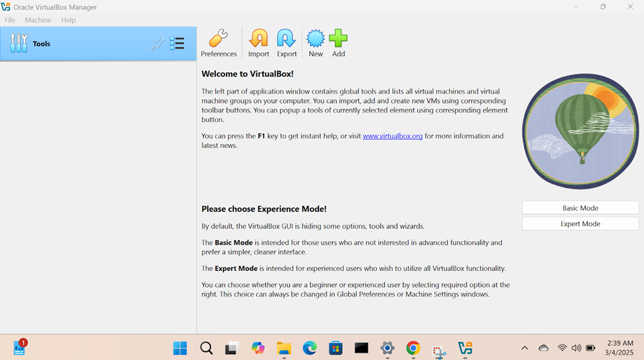Open Settings gear on taskbar
Image resolution: width=644 pixels, height=360 pixels.
387,348
